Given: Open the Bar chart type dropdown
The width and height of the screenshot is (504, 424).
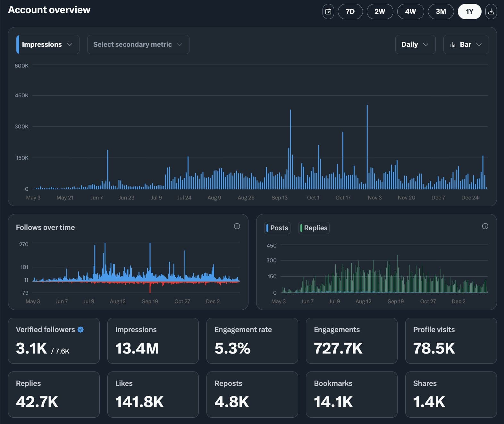Looking at the screenshot, I should tap(466, 45).
